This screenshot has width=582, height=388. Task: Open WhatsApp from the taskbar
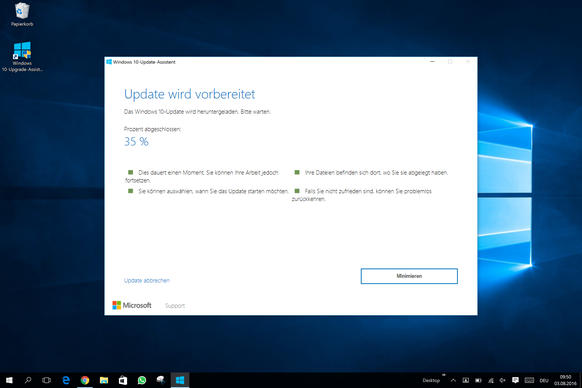pyautogui.click(x=142, y=380)
